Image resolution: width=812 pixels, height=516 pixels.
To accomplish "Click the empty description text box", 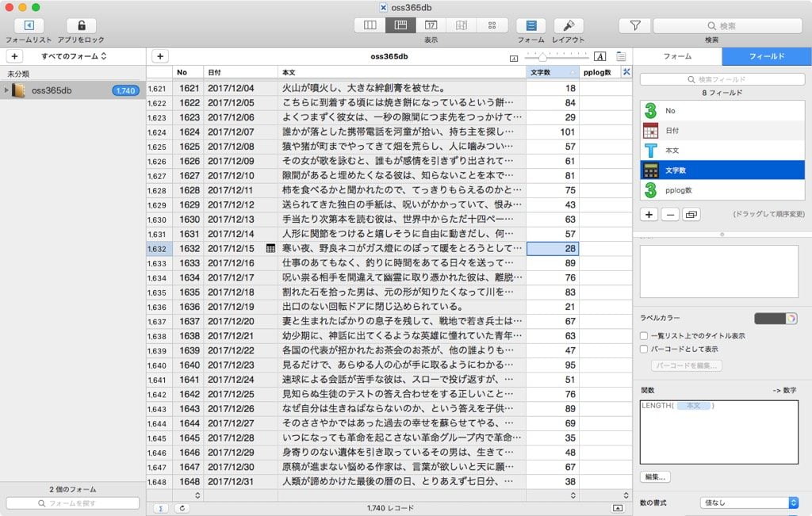I will pyautogui.click(x=719, y=272).
